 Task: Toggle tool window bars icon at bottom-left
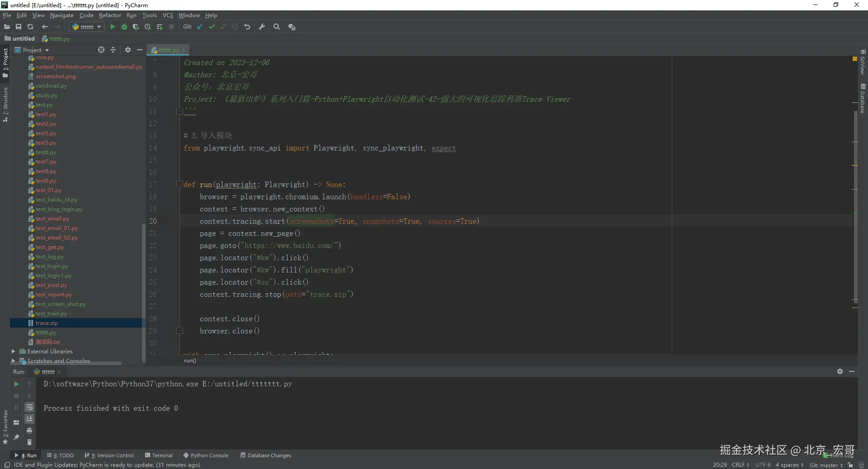[x=7, y=465]
